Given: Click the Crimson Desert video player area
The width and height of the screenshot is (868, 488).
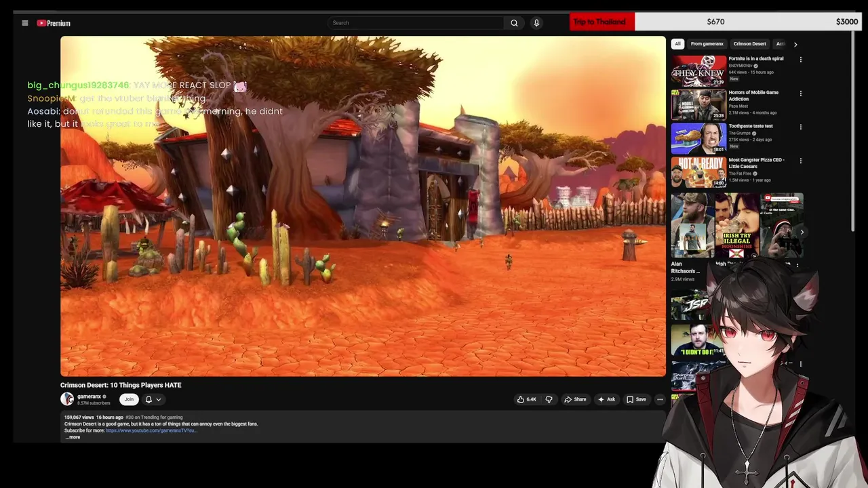Looking at the screenshot, I should point(363,206).
